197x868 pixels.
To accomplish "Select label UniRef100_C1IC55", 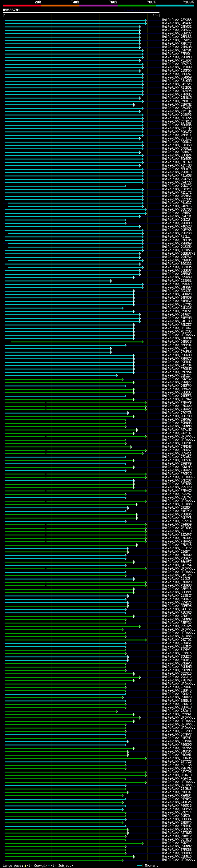I will point(177,118).
